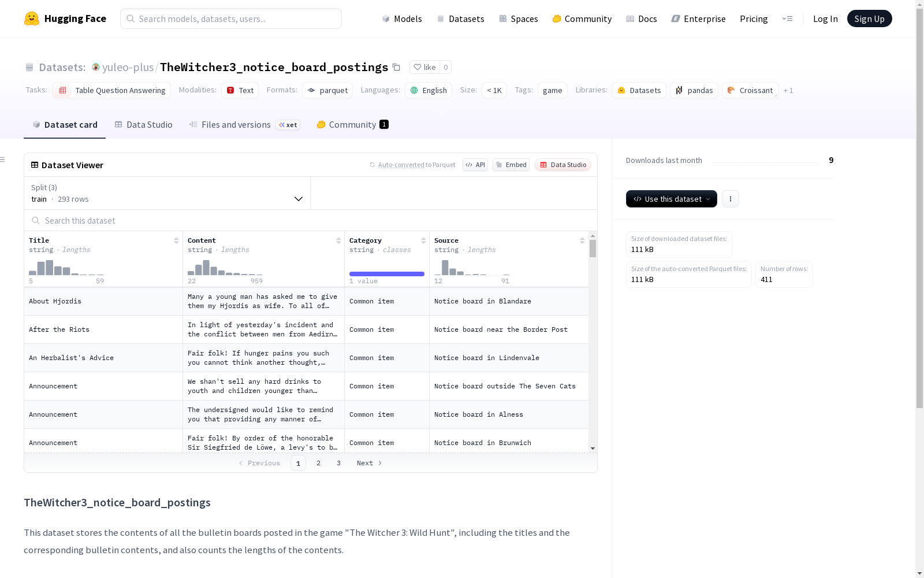Click the Table Question Answering task icon

[x=62, y=90]
